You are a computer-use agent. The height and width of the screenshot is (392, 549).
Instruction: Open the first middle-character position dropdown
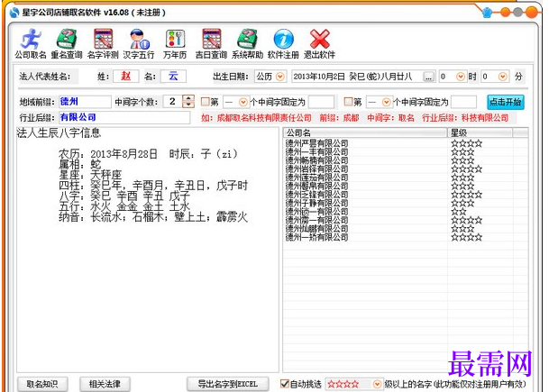(242, 102)
